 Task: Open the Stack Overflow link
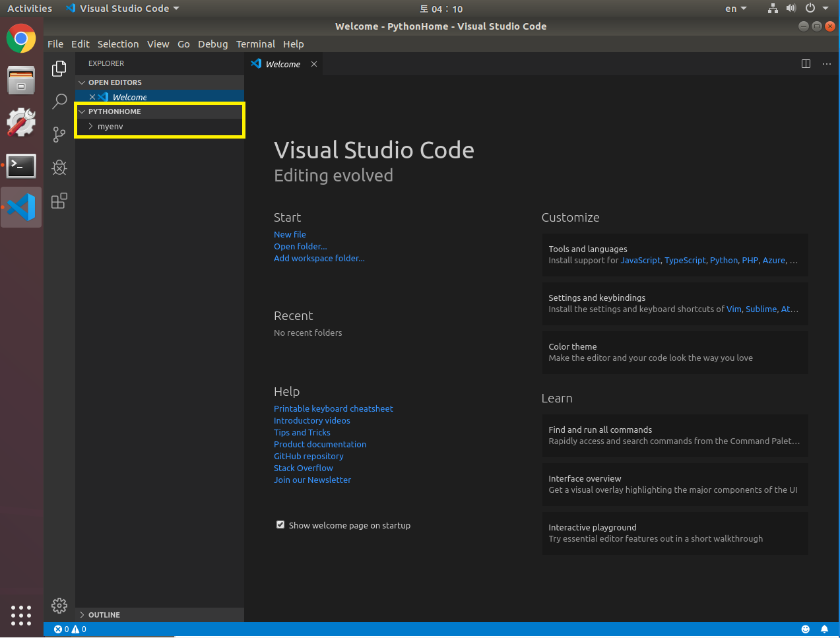[304, 468]
